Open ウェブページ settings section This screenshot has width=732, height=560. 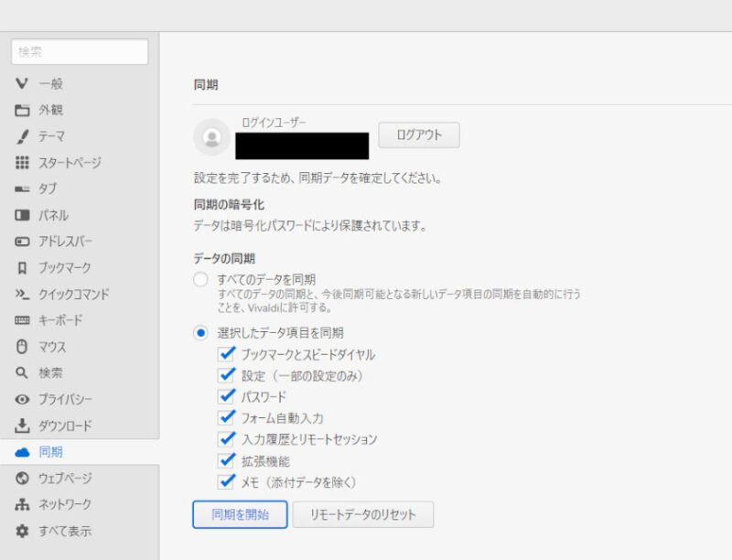point(80,479)
